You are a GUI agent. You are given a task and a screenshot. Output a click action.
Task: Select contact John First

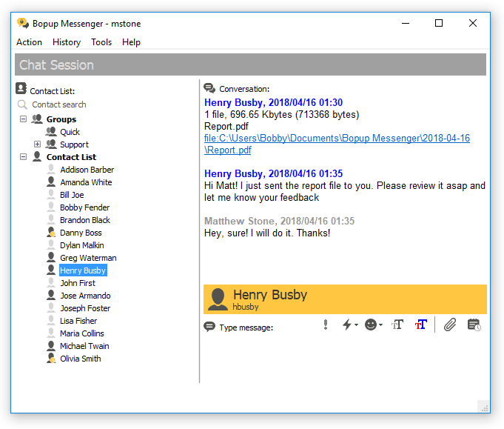78,283
